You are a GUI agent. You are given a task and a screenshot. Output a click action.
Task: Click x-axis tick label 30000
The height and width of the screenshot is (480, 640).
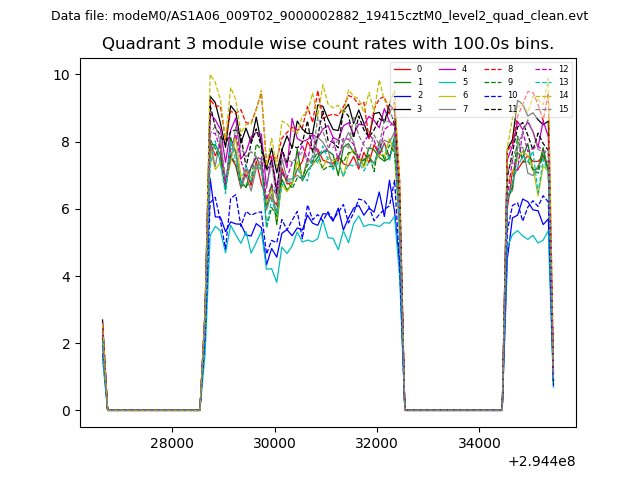274,443
